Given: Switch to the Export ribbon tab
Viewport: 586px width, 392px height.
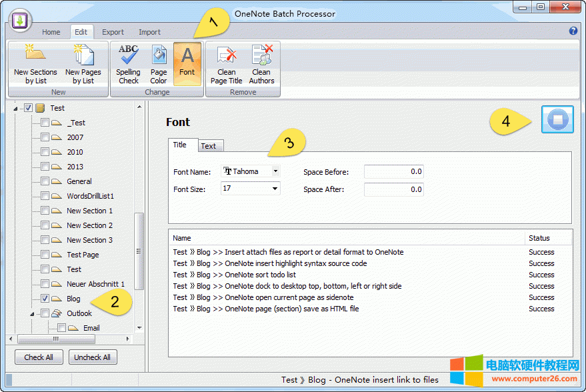Looking at the screenshot, I should tap(113, 31).
